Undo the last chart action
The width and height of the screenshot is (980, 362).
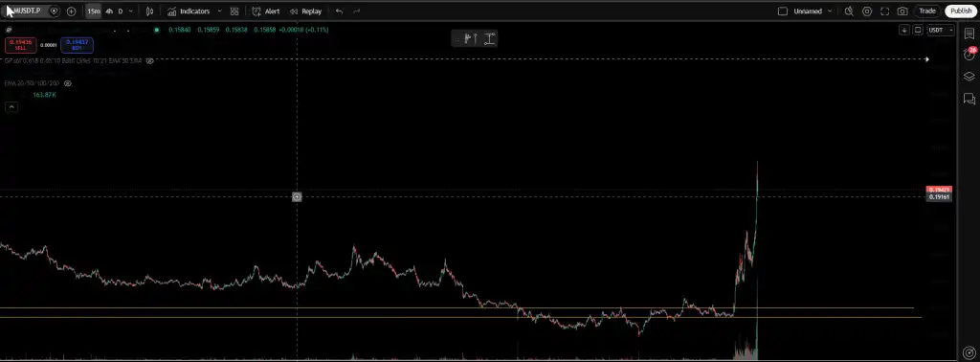click(x=339, y=11)
